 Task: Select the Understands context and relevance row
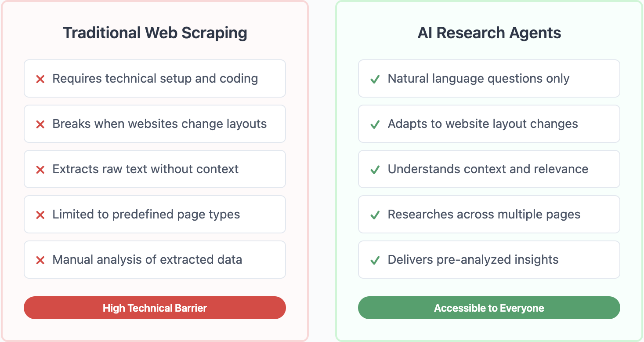489,169
